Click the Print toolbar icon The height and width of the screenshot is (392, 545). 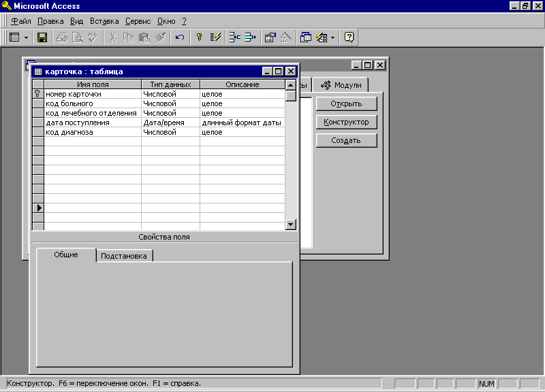pos(62,37)
